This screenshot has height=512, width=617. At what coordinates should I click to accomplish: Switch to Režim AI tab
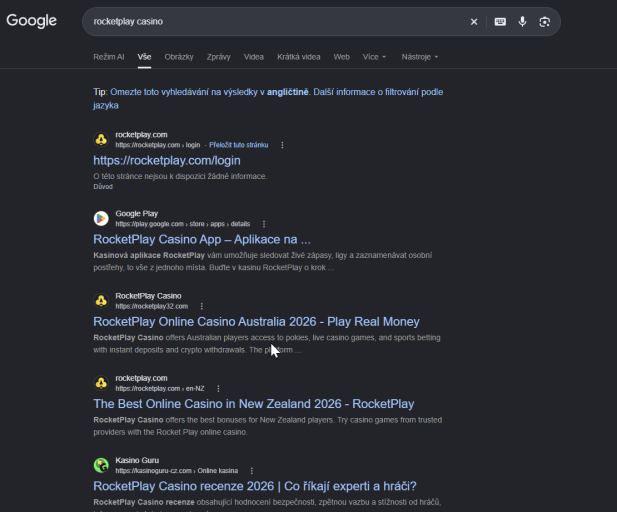point(109,57)
